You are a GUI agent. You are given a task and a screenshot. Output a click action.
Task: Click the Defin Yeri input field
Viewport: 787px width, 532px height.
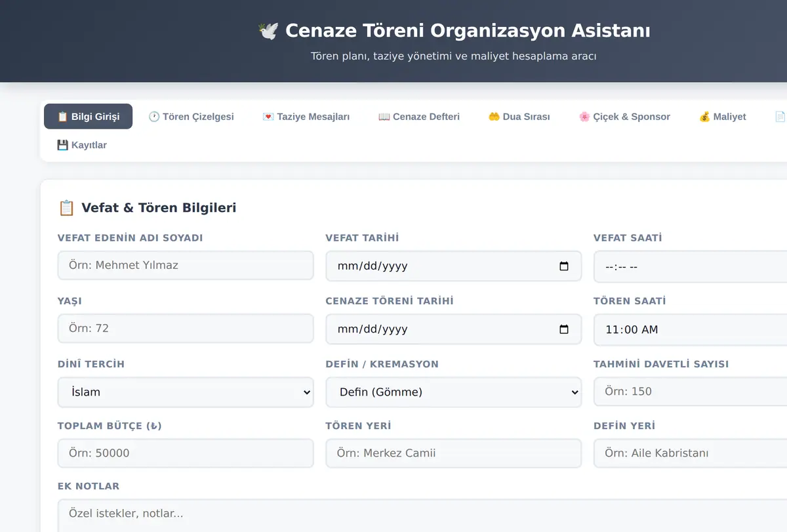pos(690,453)
